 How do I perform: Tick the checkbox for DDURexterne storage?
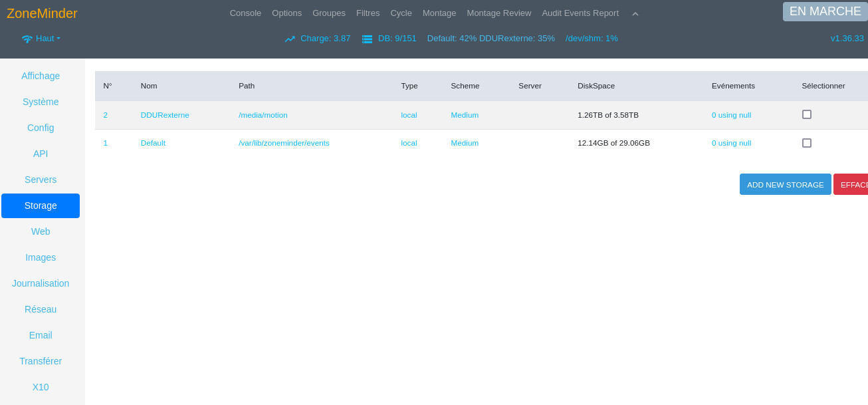[x=807, y=114]
